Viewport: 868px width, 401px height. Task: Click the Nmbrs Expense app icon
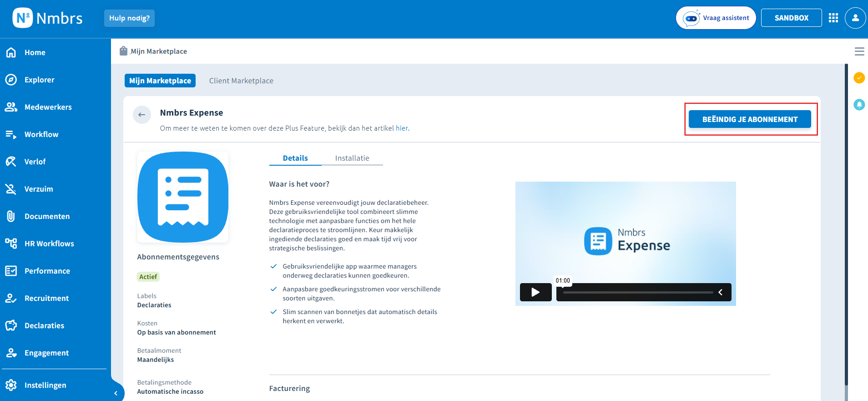[x=183, y=197]
